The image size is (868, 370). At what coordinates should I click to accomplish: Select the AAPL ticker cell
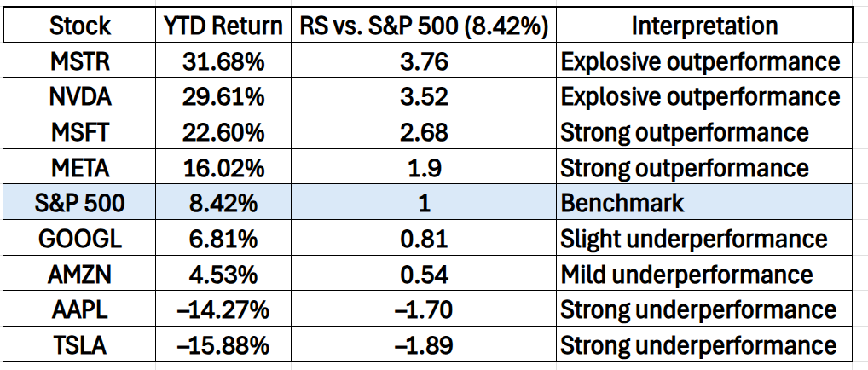point(79,309)
